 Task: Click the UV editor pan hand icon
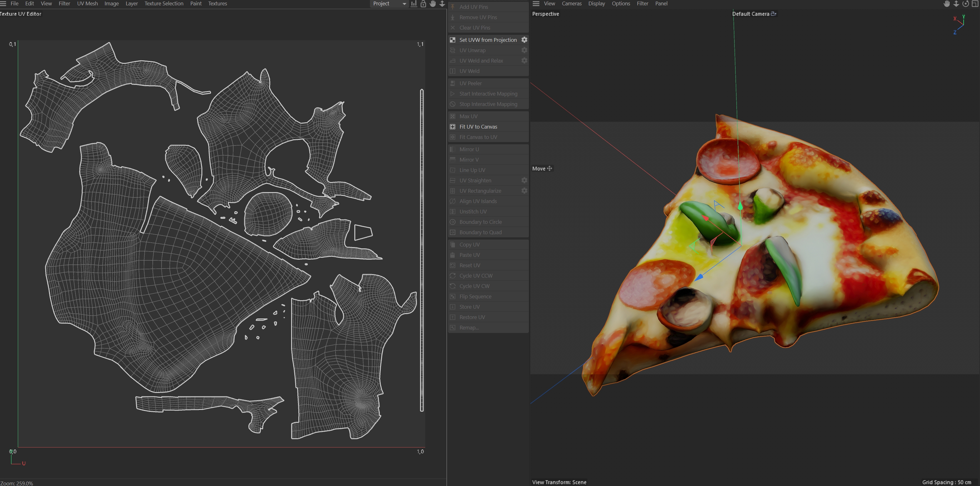(433, 4)
